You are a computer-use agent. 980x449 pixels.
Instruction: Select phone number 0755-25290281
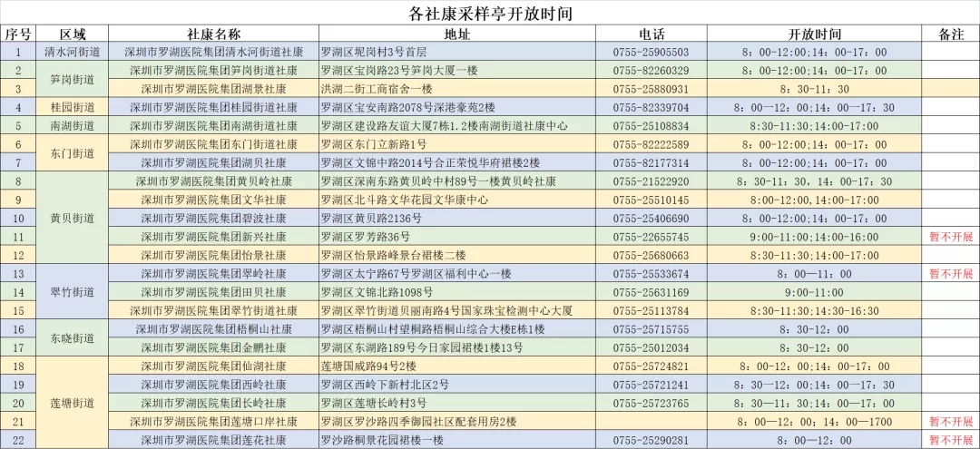click(x=652, y=440)
